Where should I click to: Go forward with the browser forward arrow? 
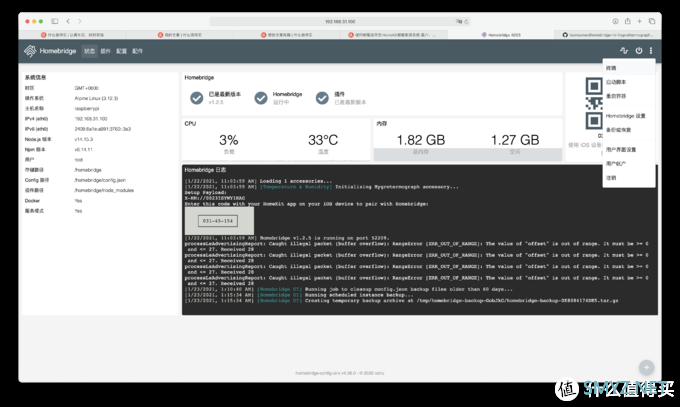[x=79, y=21]
